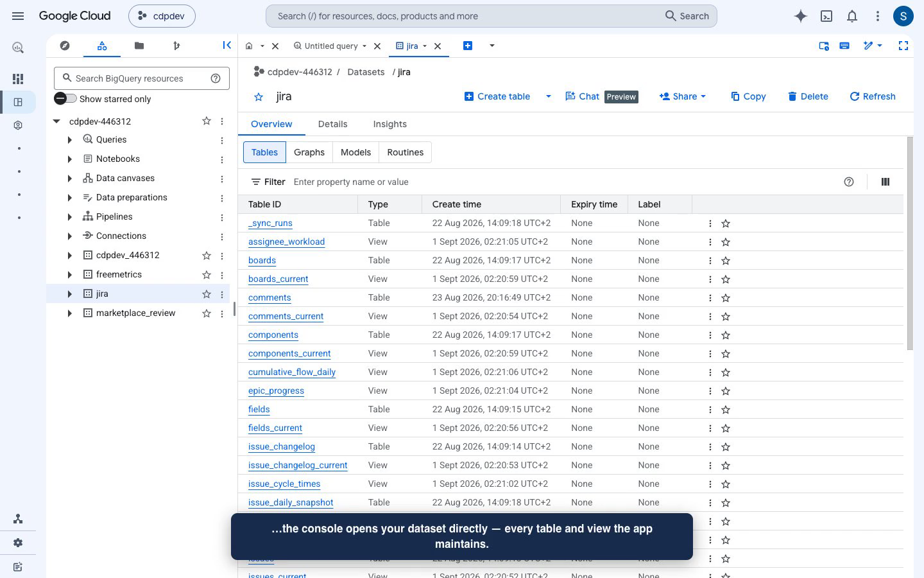Screen dimensions: 924x578
Task: Open notifications bell icon
Action: tap(852, 16)
